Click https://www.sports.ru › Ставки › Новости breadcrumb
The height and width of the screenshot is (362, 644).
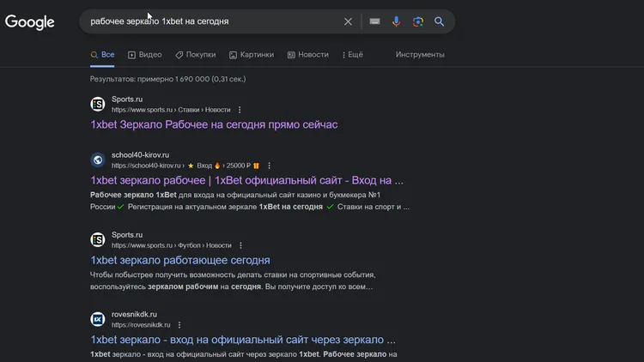171,110
